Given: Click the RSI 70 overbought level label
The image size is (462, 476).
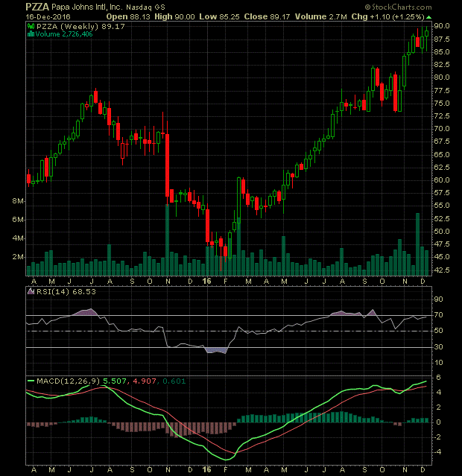Looking at the screenshot, I should (x=440, y=315).
